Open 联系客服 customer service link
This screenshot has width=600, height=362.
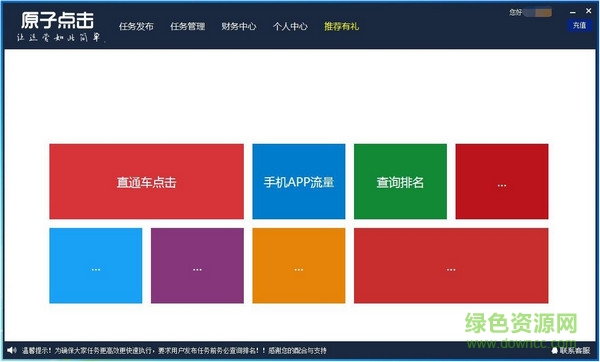[x=571, y=351]
